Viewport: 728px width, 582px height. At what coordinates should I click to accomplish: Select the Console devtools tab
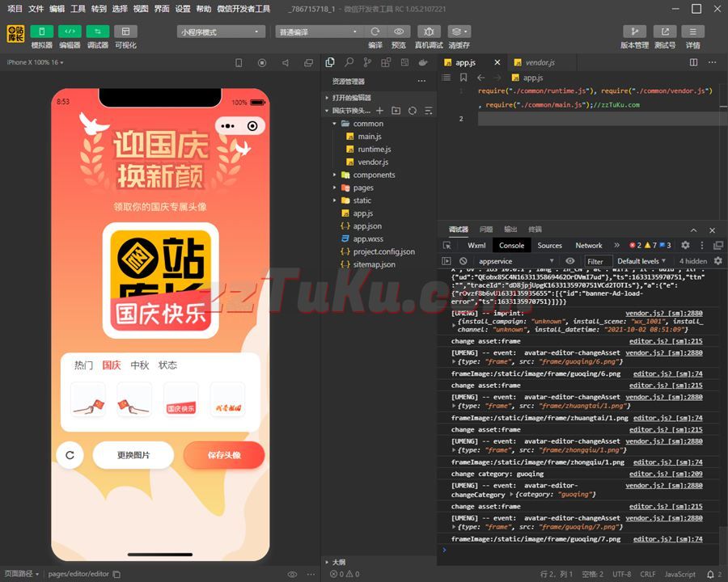(x=512, y=246)
